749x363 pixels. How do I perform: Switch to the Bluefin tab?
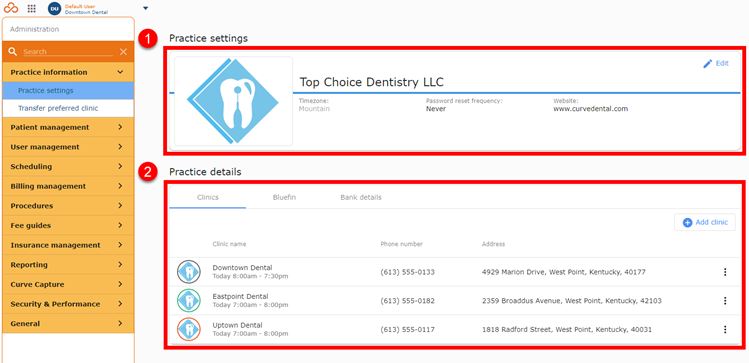284,197
